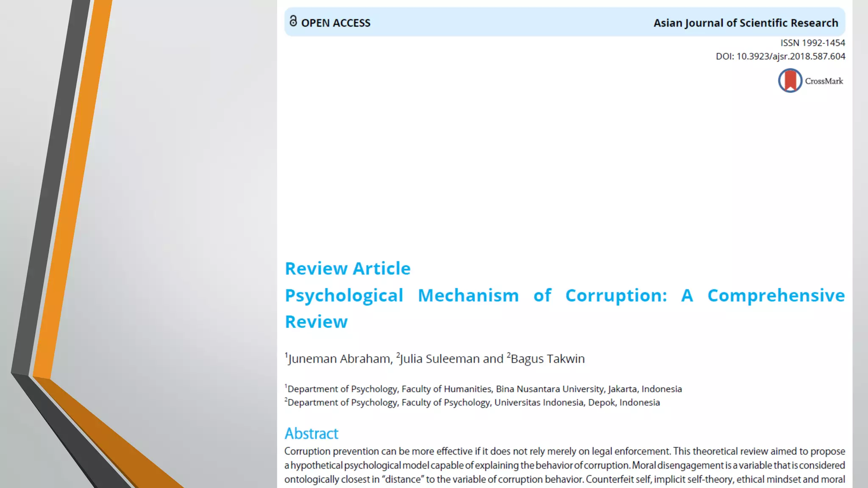Click the CrossMark text label
The height and width of the screenshot is (488, 868).
point(824,81)
